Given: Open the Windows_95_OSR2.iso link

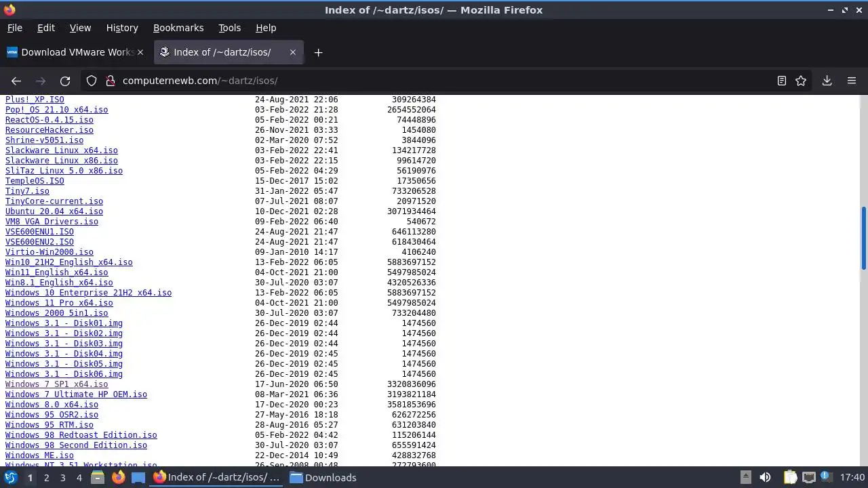Looking at the screenshot, I should click(52, 415).
